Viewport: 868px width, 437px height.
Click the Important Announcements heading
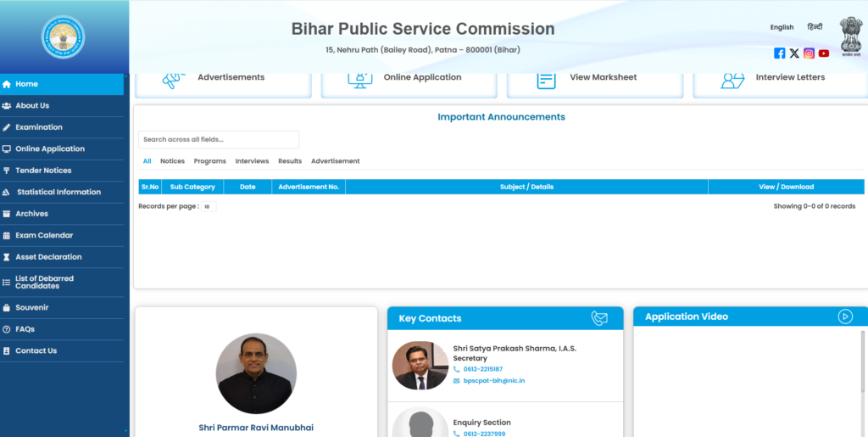502,117
